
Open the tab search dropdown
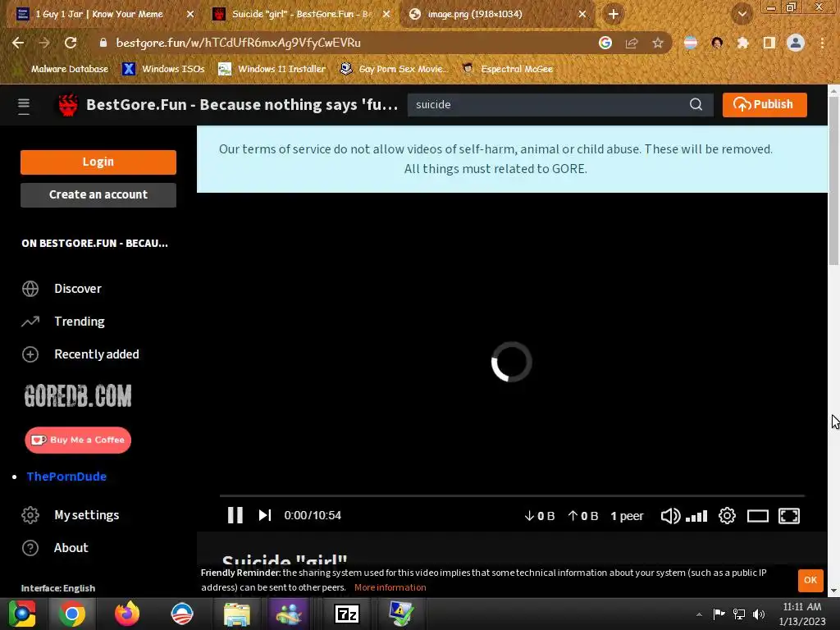(x=742, y=15)
